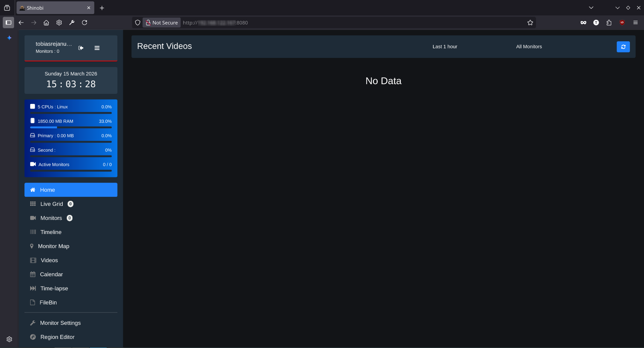This screenshot has height=348, width=644.
Task: Open the Timeline view
Action: pos(51,232)
